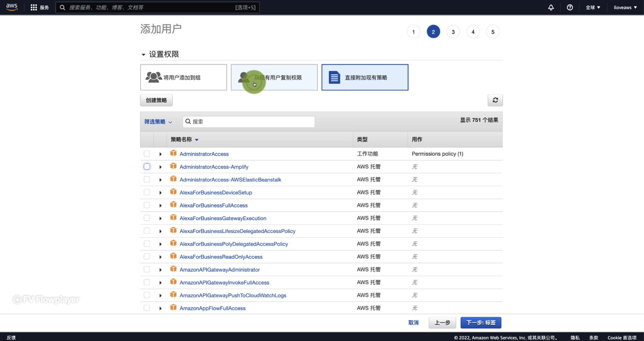Click the package icon beside AdministratorAccess-AWSElasticBeanstalk

pos(173,179)
